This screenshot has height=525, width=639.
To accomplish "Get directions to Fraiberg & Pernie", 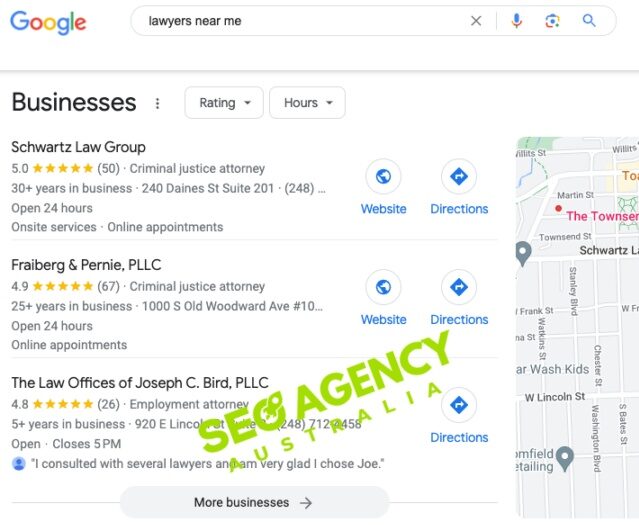I will 459,287.
